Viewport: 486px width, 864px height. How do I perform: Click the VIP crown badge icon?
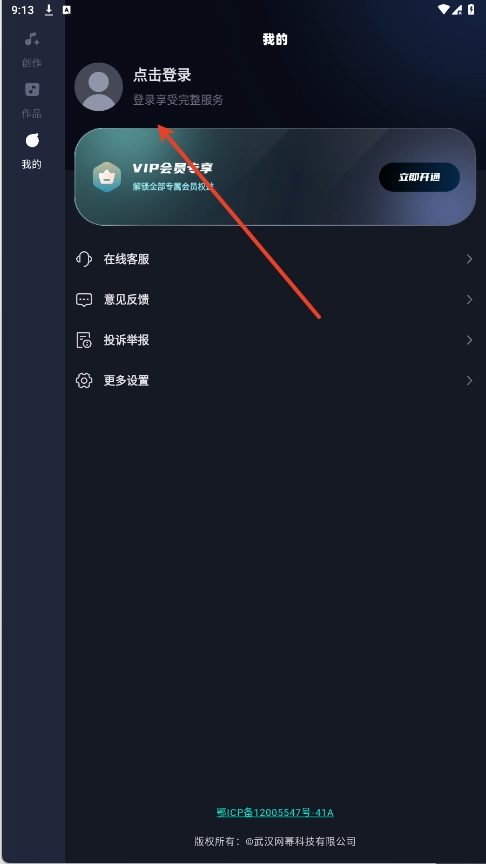coord(107,177)
